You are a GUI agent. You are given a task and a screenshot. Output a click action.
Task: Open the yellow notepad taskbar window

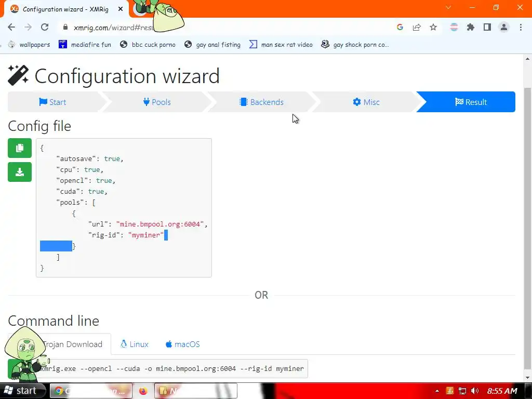click(196, 391)
